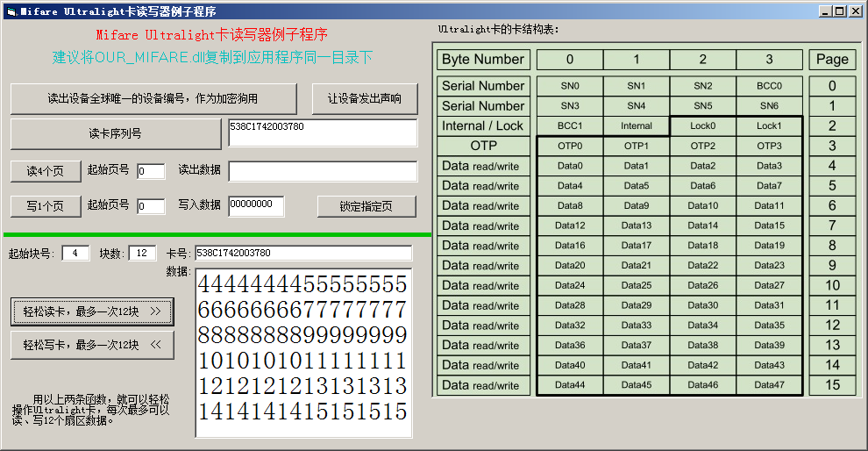This screenshot has width=868, height=451.
Task: Focus the 卡号 field
Action: tap(303, 254)
